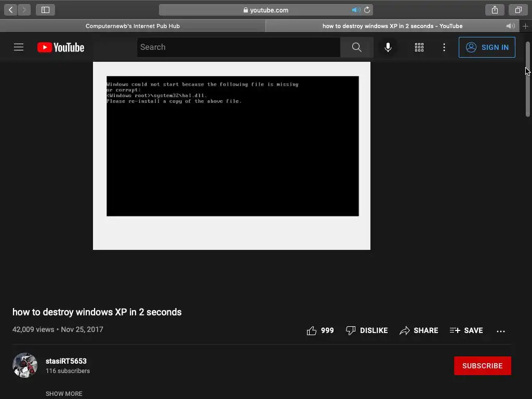The image size is (532, 399).
Task: Click the video player showing hal.dll error
Action: click(232, 156)
